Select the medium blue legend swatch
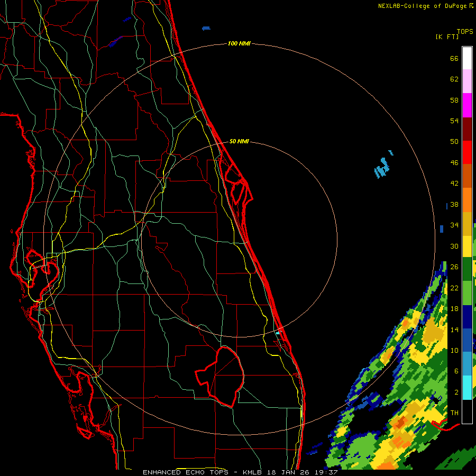This screenshot has width=476, height=476. [467, 340]
